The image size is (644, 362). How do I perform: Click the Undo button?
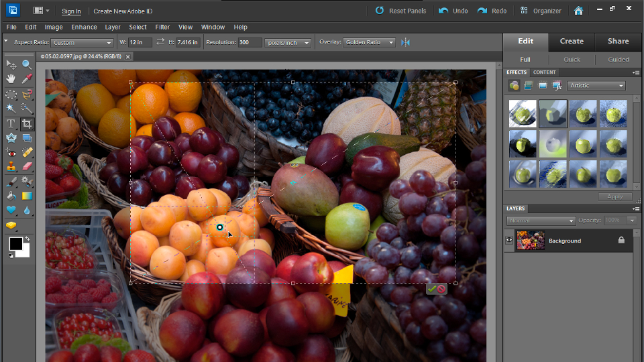[x=453, y=11]
